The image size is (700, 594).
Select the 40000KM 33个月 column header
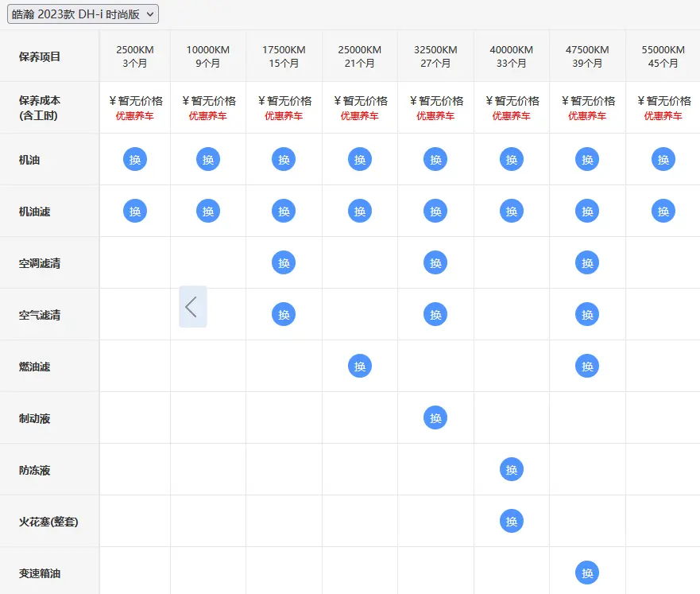tap(512, 56)
